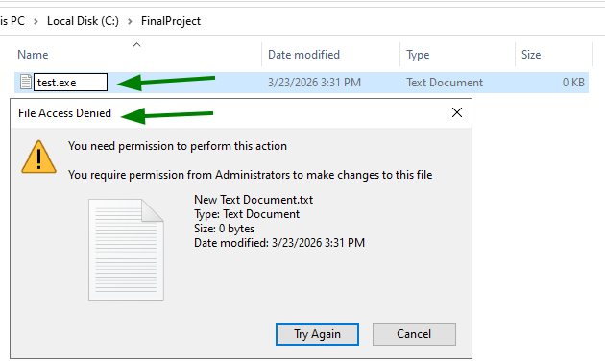Click the large blank document preview image
Viewport: 605px width, 364px height.
[126, 250]
